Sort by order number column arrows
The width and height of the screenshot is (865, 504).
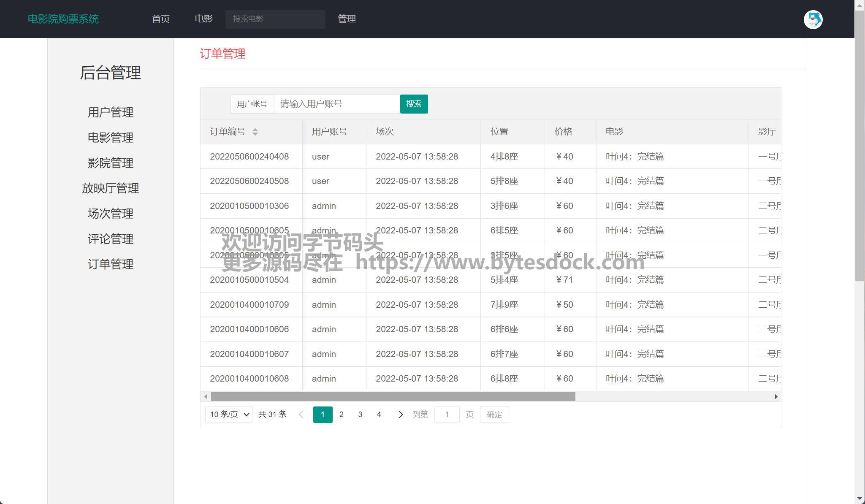point(255,132)
